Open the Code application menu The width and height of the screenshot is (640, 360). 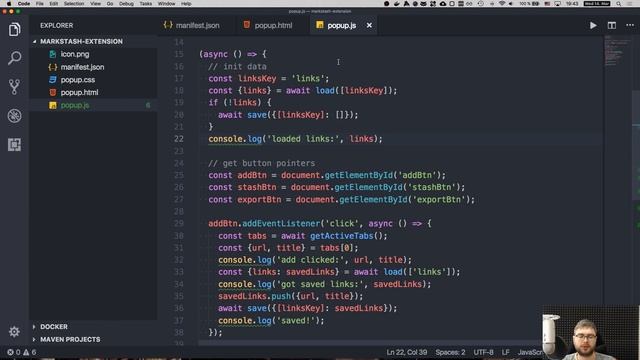pyautogui.click(x=24, y=4)
